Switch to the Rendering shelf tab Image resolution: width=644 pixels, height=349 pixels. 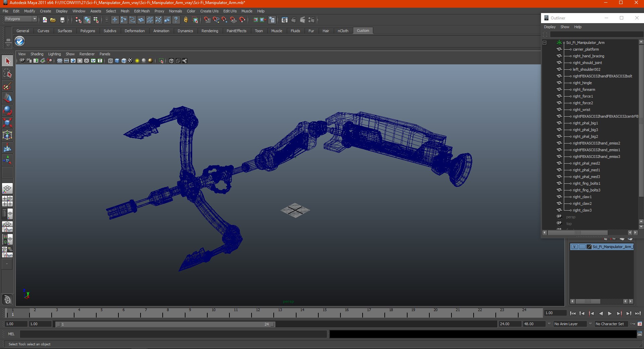click(210, 31)
